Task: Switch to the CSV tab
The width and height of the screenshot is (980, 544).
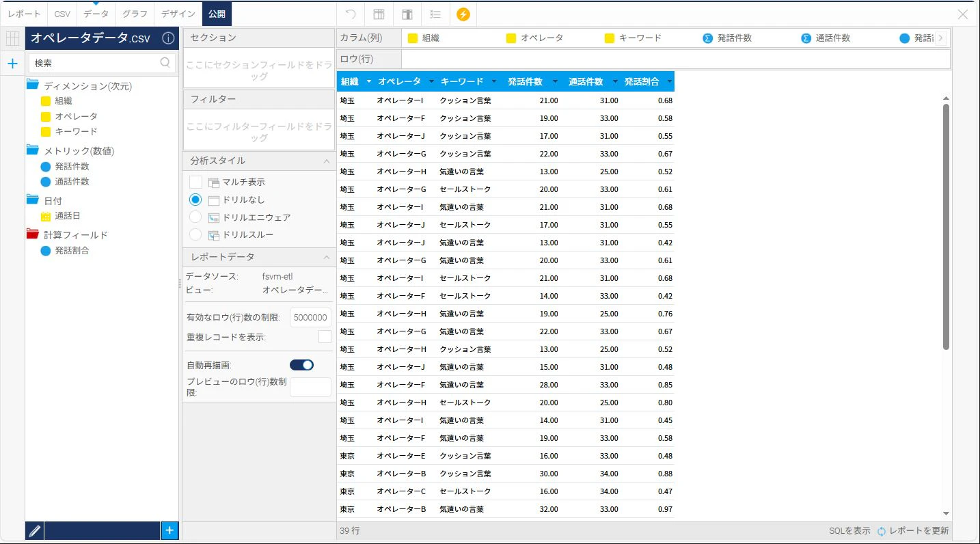Action: (x=62, y=14)
